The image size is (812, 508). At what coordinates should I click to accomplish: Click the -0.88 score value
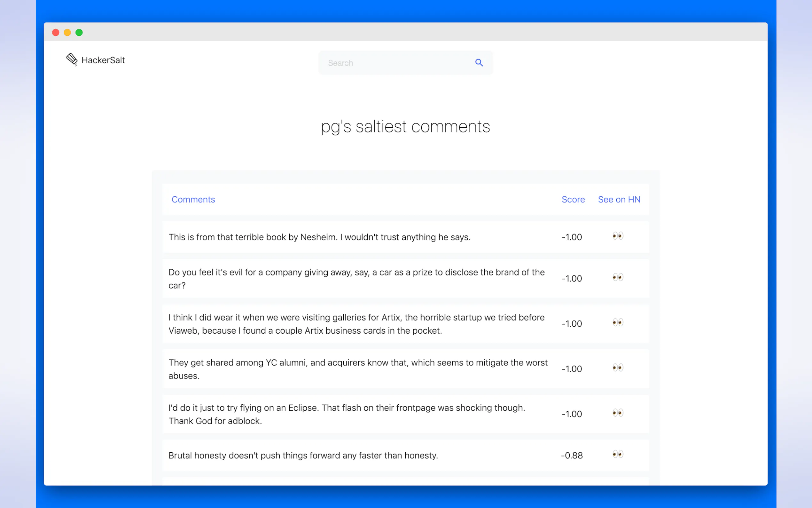click(x=572, y=456)
